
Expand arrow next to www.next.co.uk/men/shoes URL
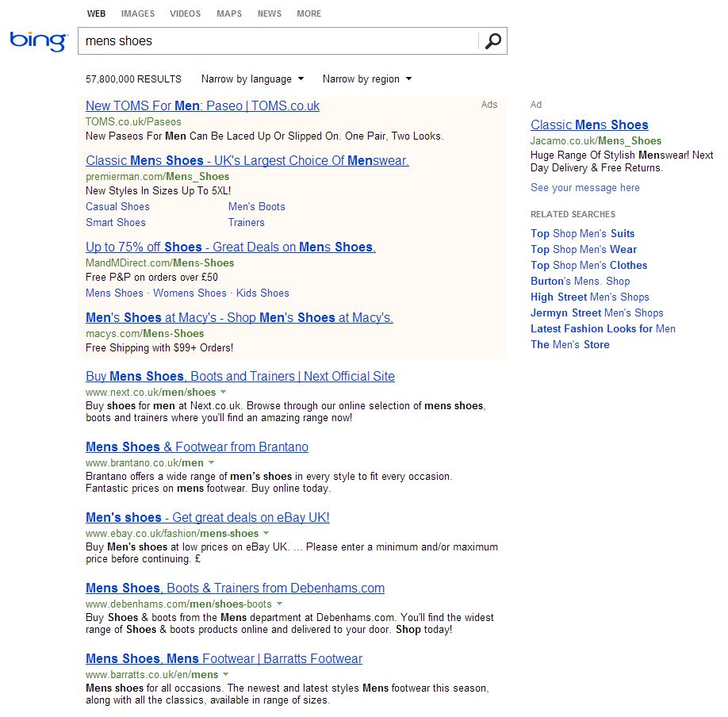point(224,393)
